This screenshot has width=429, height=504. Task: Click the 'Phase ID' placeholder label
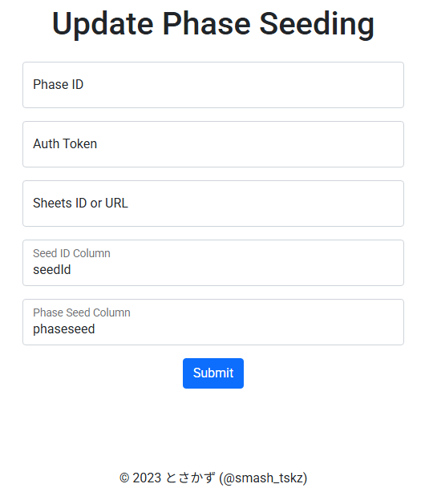click(x=59, y=85)
